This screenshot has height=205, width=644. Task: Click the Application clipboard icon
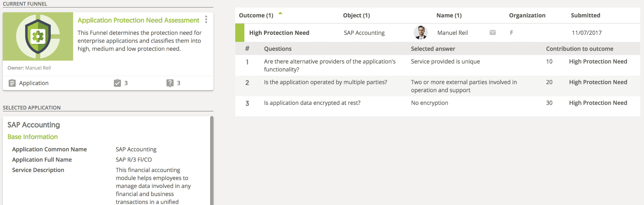click(x=12, y=83)
